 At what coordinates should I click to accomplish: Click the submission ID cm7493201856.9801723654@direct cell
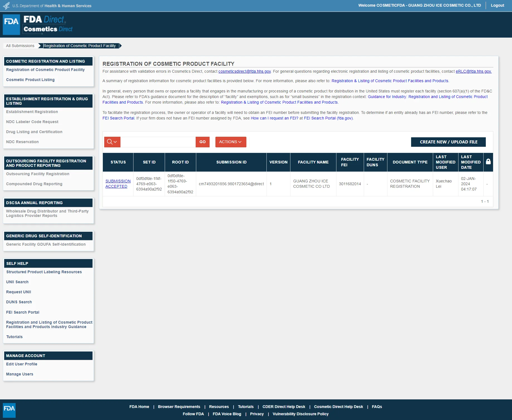coord(231,184)
